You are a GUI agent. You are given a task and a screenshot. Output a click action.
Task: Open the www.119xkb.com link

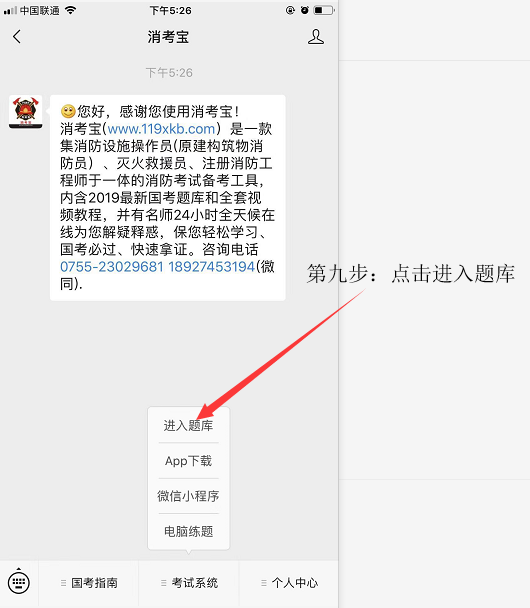click(161, 129)
